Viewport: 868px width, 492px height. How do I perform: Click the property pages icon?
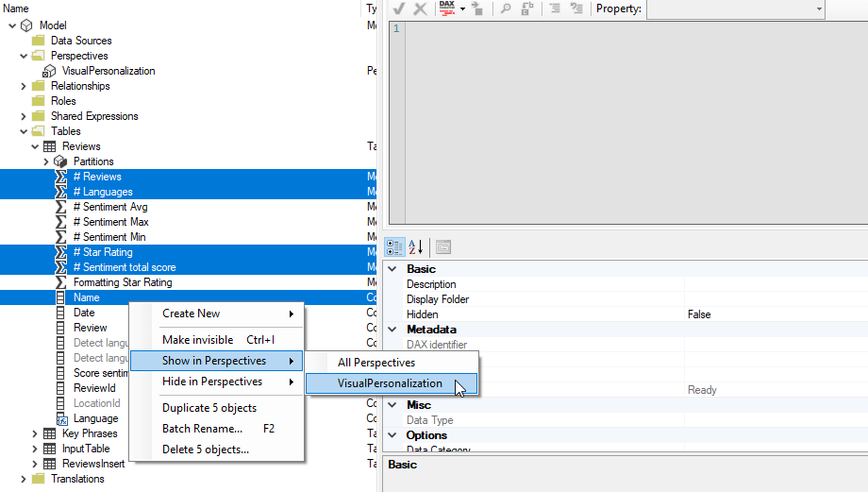[x=442, y=247]
